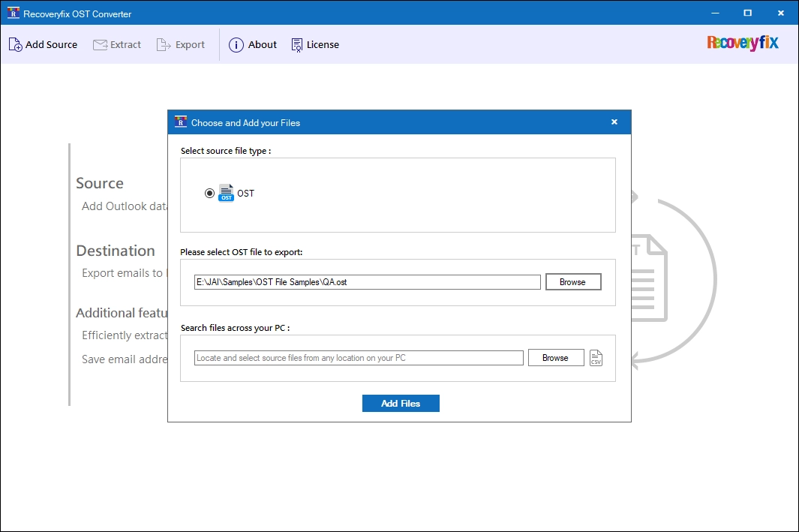This screenshot has height=532, width=799.
Task: Click the Recoveryfix logo
Action: click(743, 43)
